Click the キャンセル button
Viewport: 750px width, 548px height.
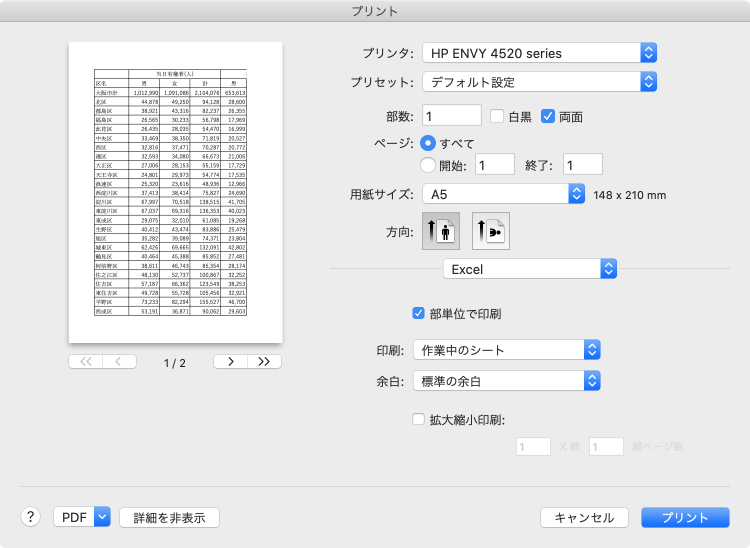click(584, 517)
